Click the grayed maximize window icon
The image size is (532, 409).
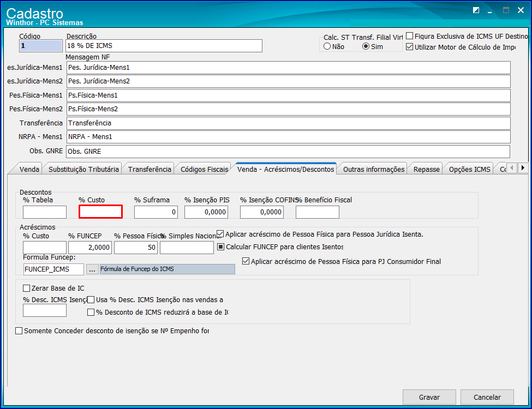506,10
